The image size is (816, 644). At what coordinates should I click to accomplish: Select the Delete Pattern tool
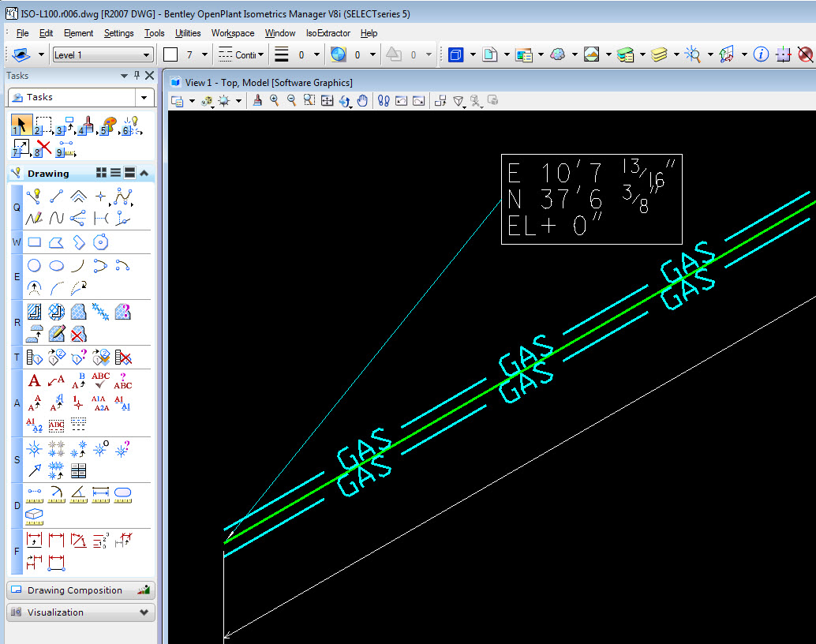(79, 334)
